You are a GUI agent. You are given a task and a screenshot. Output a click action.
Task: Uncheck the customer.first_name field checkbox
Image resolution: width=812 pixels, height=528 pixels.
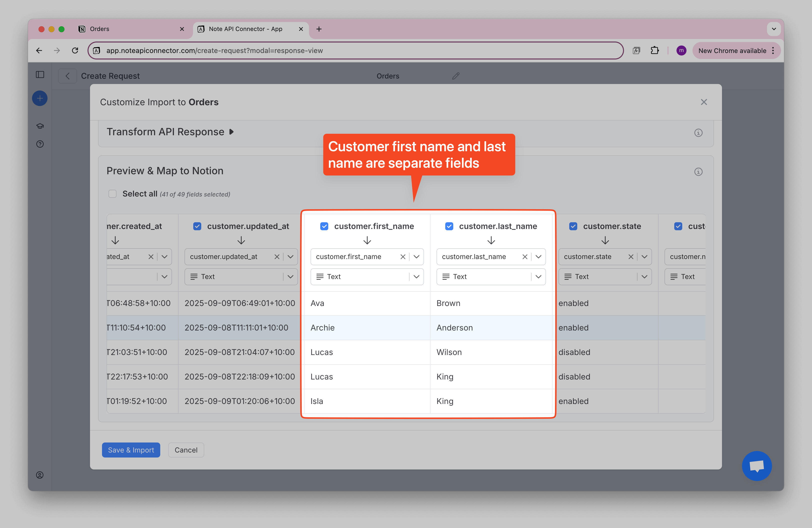324,226
